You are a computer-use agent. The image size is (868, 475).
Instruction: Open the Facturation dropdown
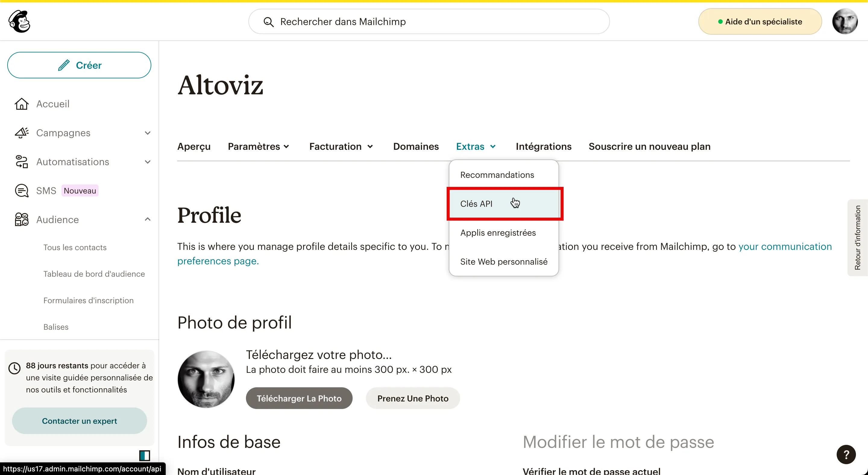(x=341, y=146)
